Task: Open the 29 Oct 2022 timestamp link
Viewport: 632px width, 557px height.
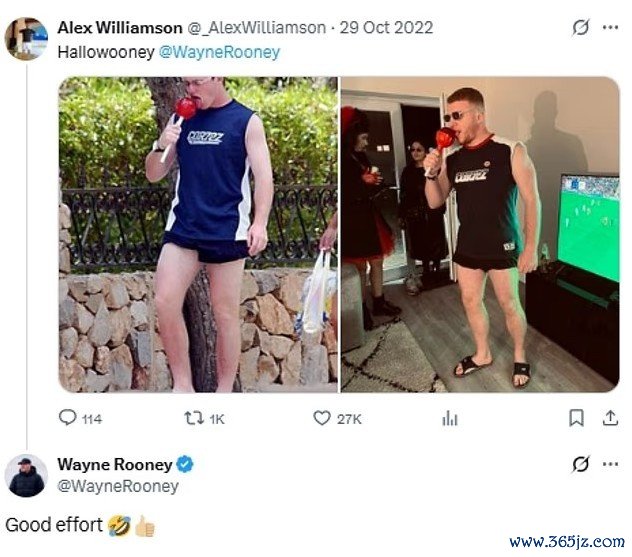Action: tap(386, 28)
